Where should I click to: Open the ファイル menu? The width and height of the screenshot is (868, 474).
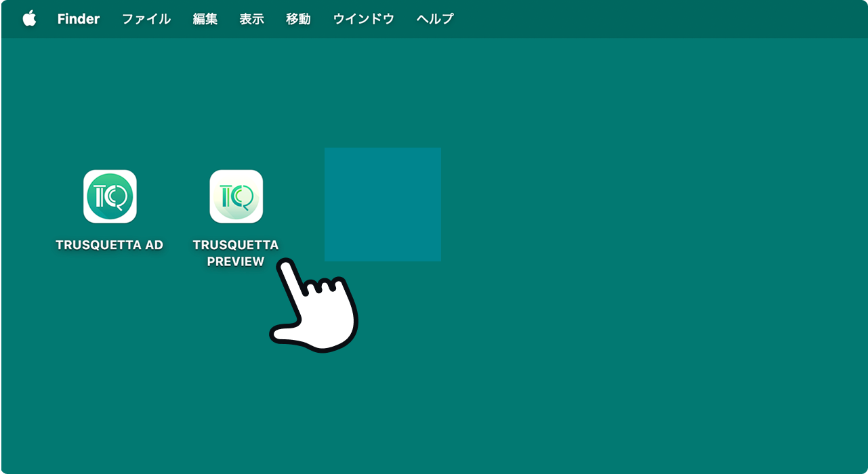[x=146, y=19]
